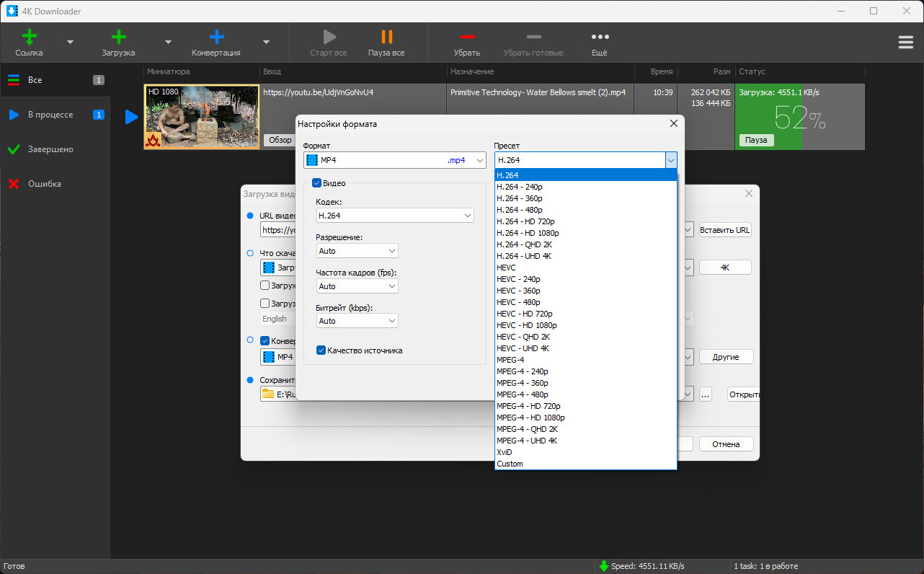Select the Custom preset
The image size is (924, 574).
pyautogui.click(x=585, y=464)
